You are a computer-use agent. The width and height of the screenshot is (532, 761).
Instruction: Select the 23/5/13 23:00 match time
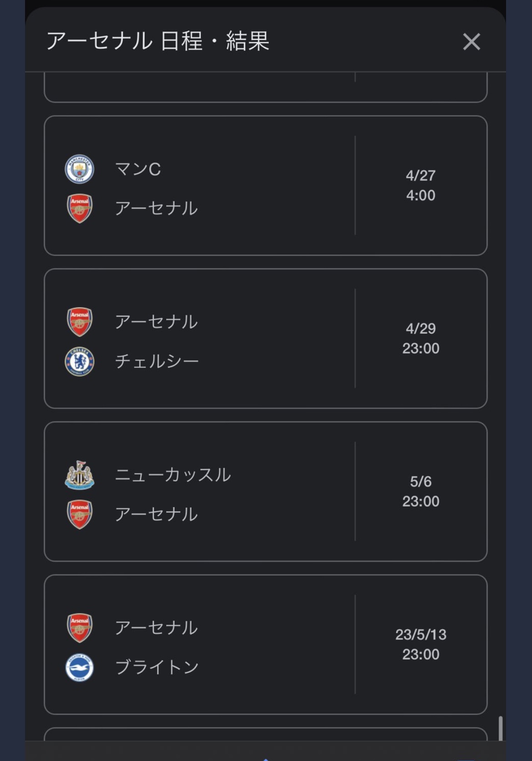(421, 644)
